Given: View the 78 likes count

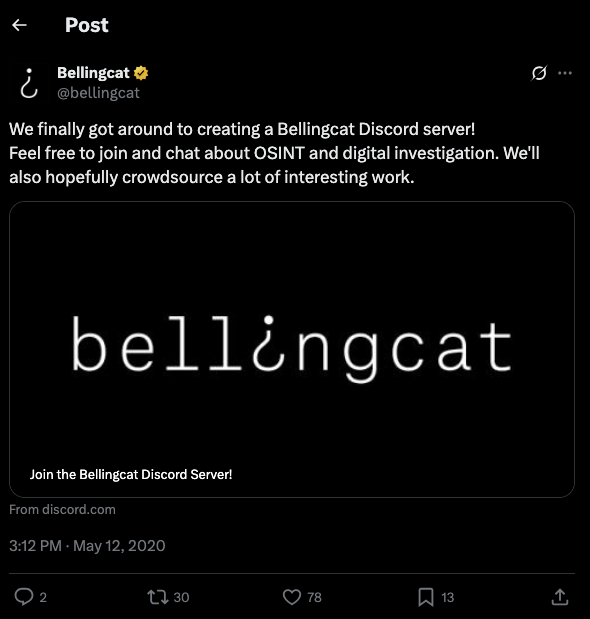Looking at the screenshot, I should pyautogui.click(x=315, y=597).
